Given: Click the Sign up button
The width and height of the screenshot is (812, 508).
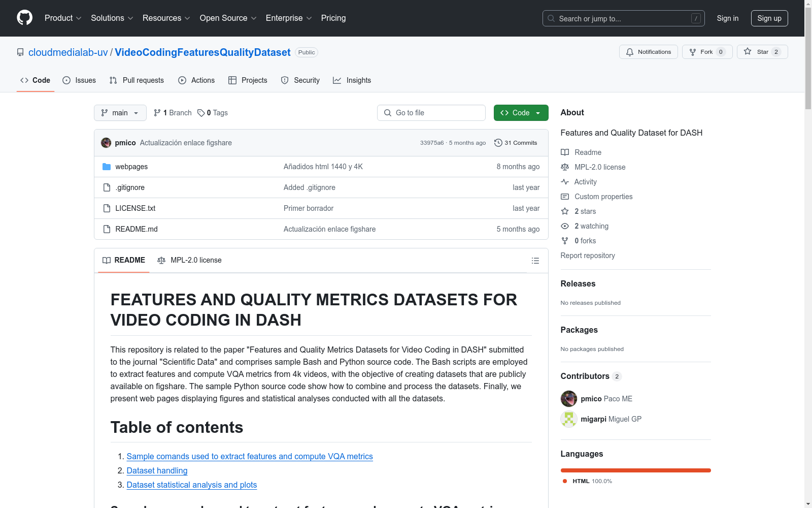Looking at the screenshot, I should click(x=769, y=18).
